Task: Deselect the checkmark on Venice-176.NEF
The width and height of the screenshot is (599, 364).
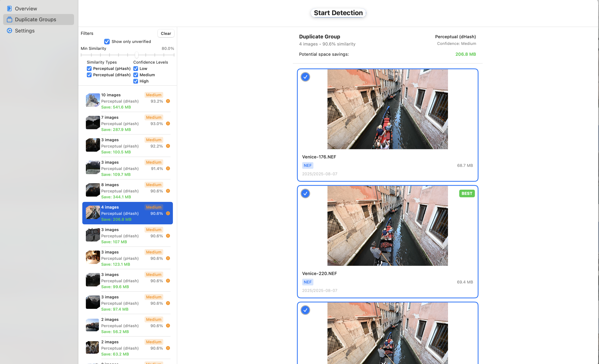Action: (305, 77)
